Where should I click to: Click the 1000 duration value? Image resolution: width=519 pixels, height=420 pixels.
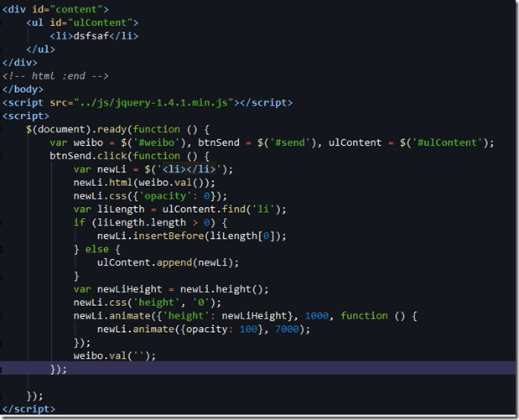pyautogui.click(x=317, y=316)
